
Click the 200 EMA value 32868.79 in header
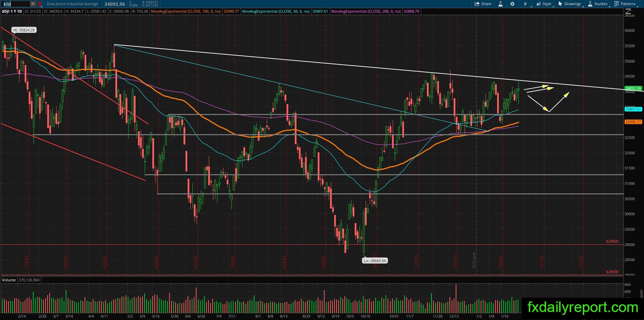412,11
